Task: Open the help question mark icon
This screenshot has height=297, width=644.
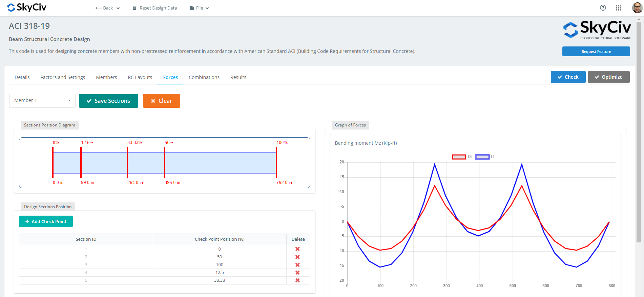Action: (603, 8)
